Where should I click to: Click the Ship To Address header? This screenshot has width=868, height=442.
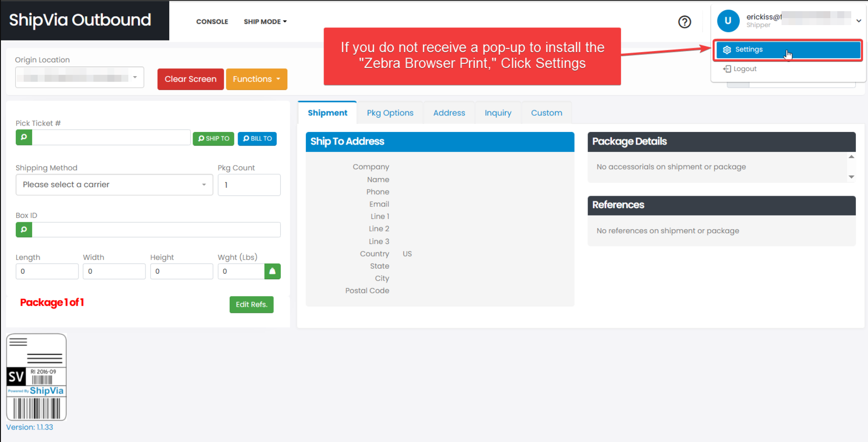(x=440, y=142)
